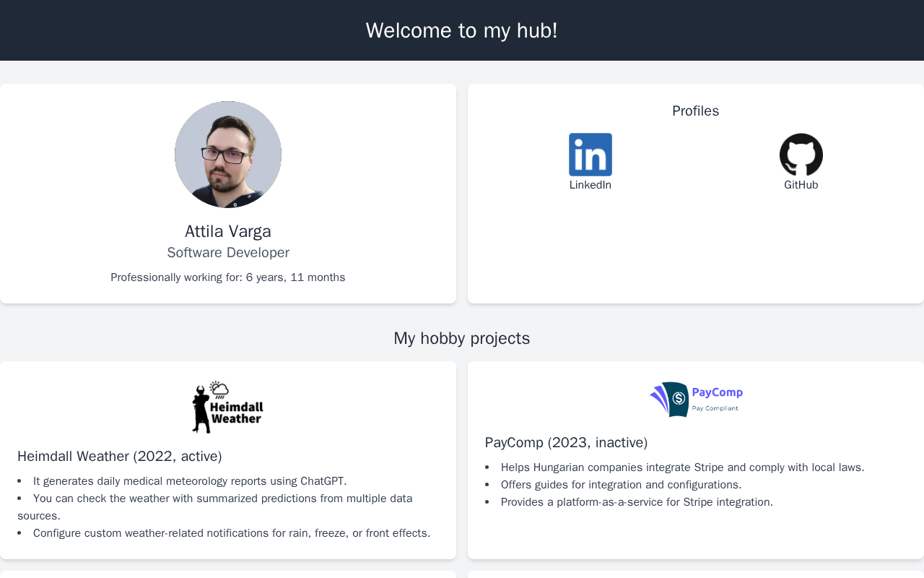Click the "Offers guides for integration" bullet
Viewport: 924px width, 578px height.
pyautogui.click(x=621, y=485)
